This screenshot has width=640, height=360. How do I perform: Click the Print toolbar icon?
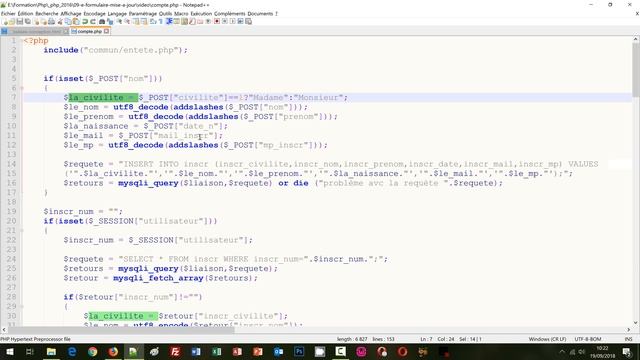pos(51,21)
